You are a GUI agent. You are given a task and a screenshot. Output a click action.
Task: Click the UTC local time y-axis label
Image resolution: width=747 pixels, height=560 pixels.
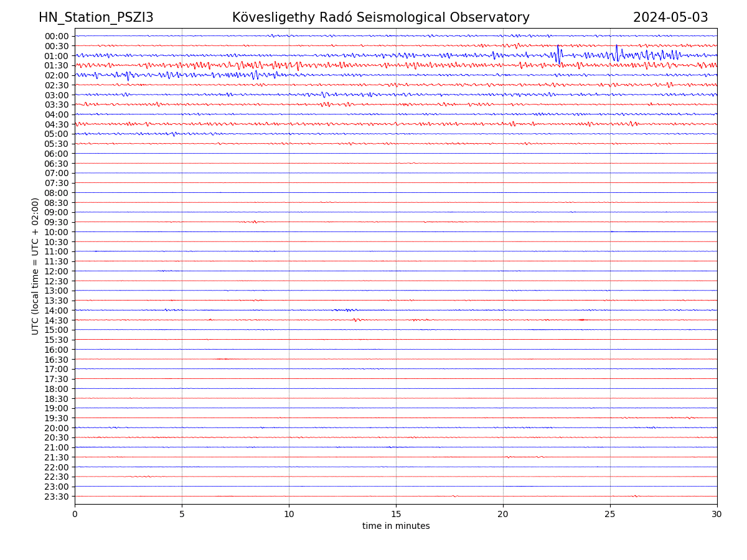[x=35, y=266]
